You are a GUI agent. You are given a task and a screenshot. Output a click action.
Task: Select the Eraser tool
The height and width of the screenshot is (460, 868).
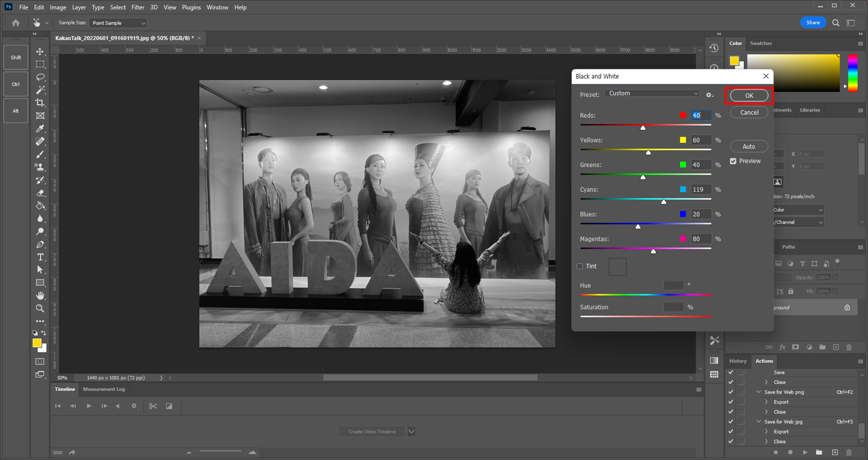coord(40,193)
